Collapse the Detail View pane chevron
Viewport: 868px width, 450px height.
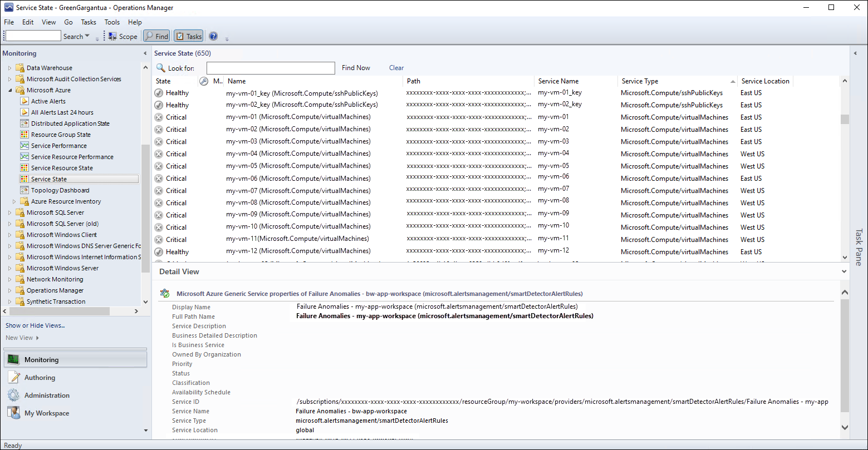(x=844, y=272)
